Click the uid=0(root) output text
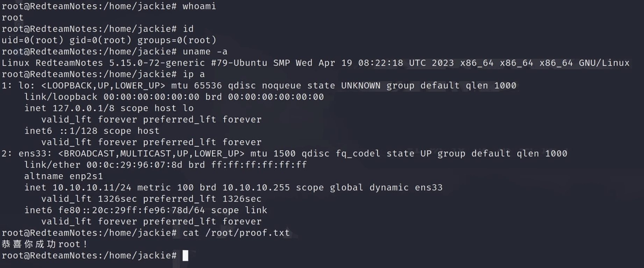Screen dimensions: 644x268 tap(33, 40)
